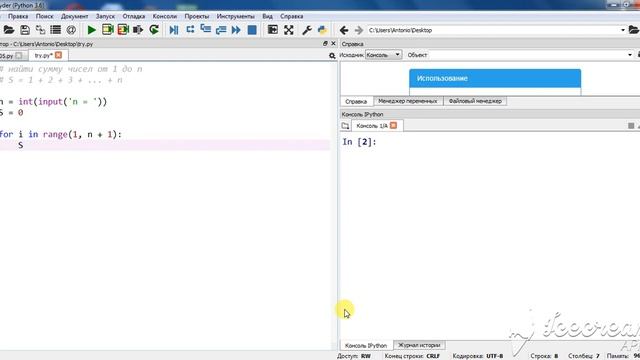Screen dimensions: 640x360
Task: Expand the Исходник Консоль dropdown
Action: click(383, 55)
